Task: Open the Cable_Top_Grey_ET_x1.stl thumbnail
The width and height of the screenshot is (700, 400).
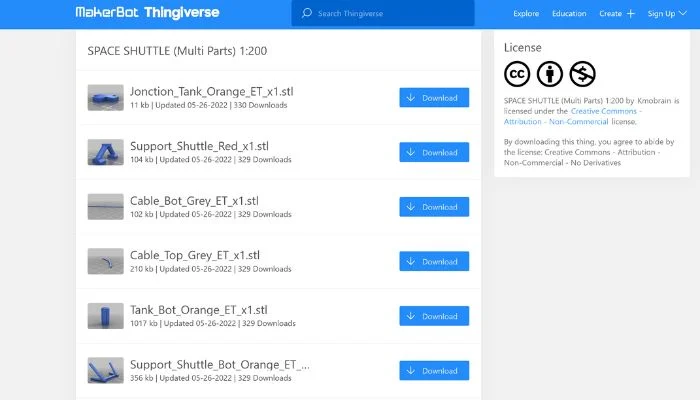Action: point(105,261)
